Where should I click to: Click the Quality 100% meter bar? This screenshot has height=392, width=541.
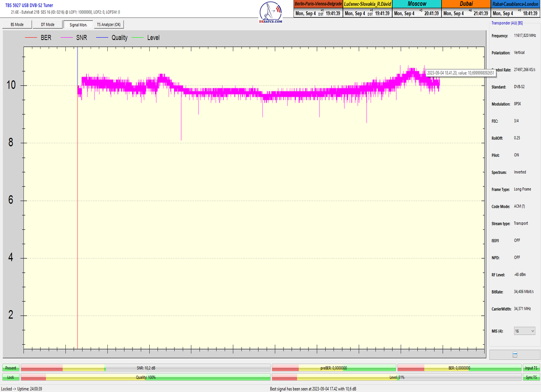tap(146, 377)
